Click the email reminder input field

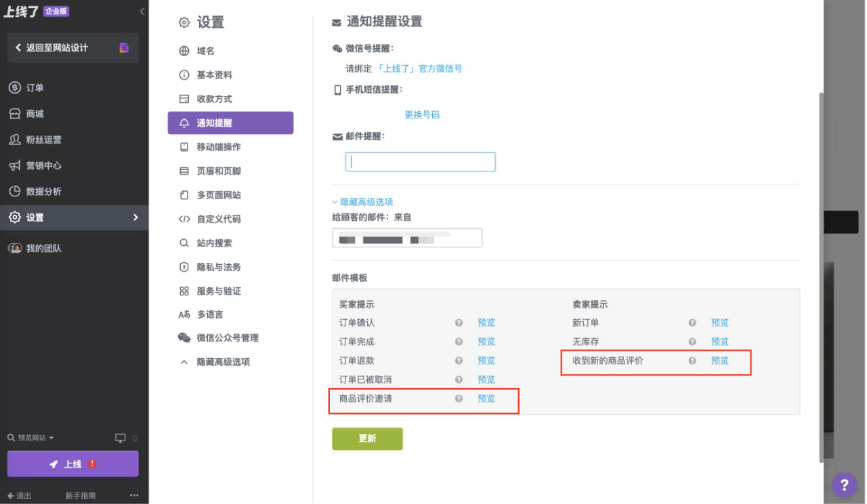420,161
